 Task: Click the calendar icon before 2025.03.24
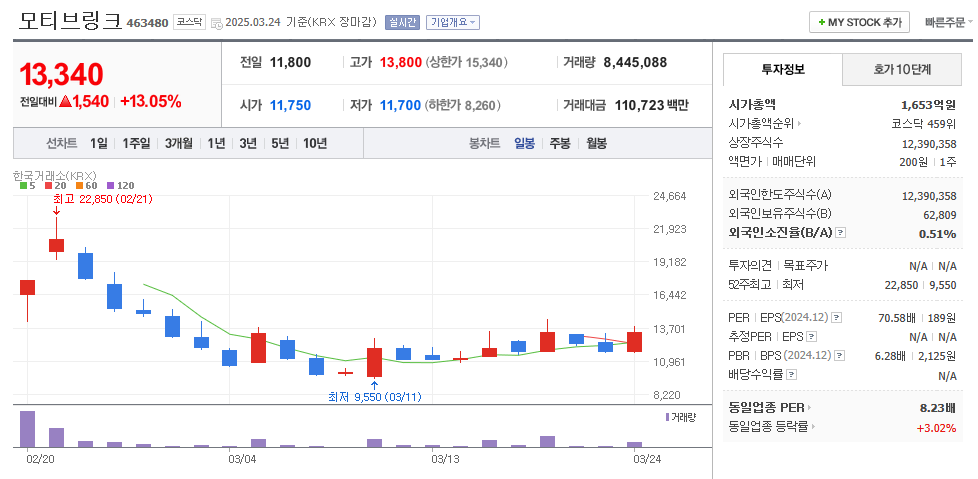(x=216, y=23)
